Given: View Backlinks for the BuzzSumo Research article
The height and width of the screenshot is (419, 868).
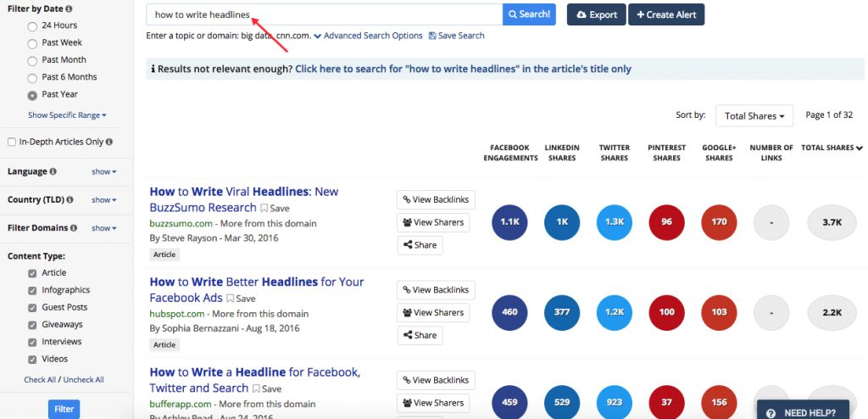Looking at the screenshot, I should pos(436,199).
